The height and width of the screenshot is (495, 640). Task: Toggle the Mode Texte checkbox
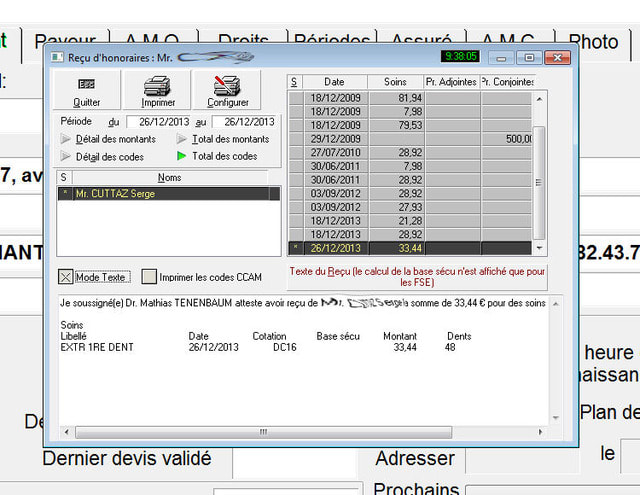[x=66, y=277]
